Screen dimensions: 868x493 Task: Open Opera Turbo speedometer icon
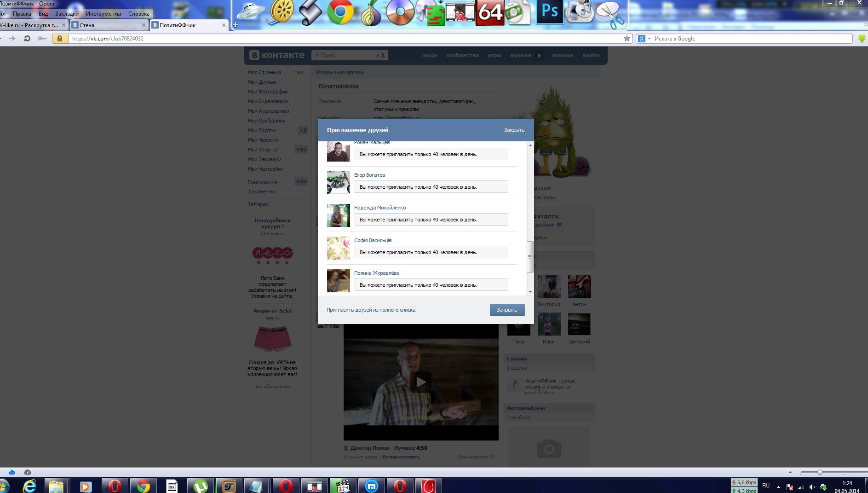(x=28, y=472)
